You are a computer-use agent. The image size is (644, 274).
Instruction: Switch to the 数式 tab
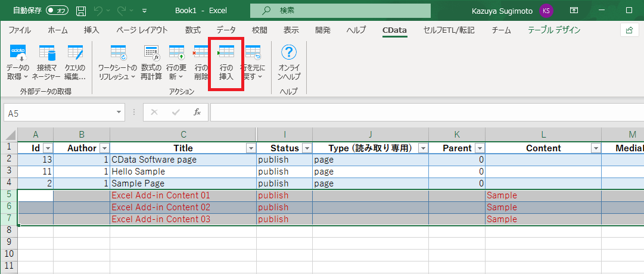[193, 30]
